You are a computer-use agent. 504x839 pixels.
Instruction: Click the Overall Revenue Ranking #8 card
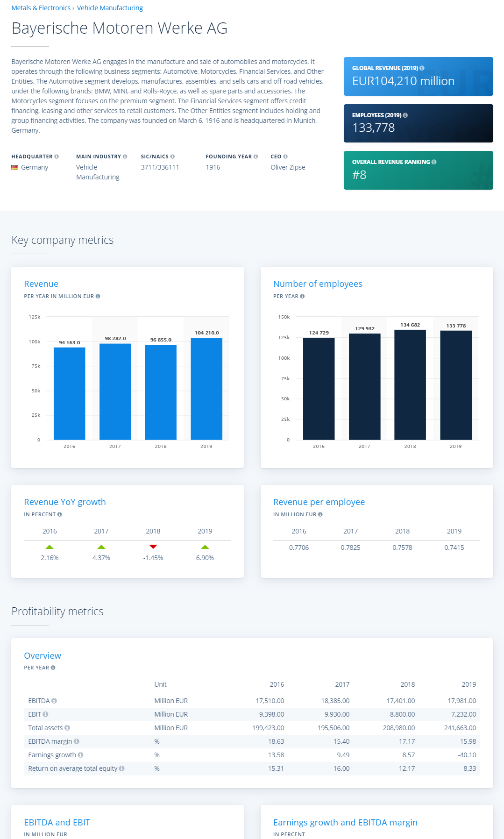419,171
